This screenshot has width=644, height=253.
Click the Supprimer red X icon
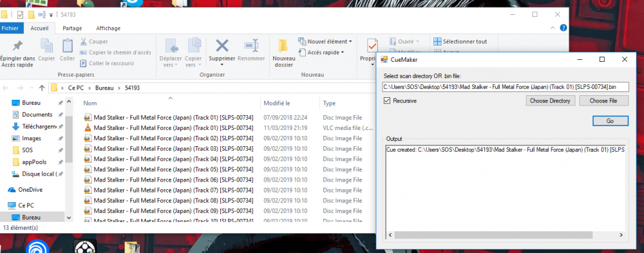coord(222,45)
